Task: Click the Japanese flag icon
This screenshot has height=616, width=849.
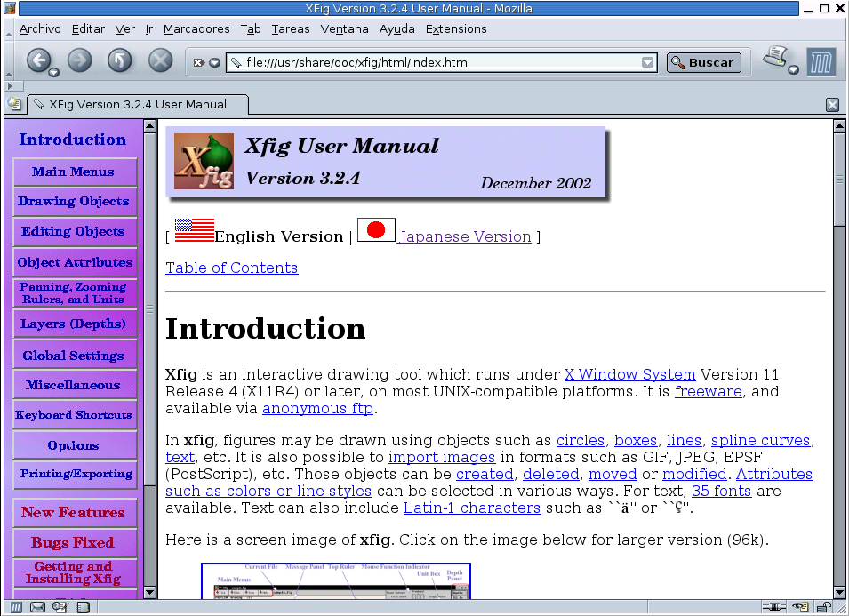Action: 376,230
